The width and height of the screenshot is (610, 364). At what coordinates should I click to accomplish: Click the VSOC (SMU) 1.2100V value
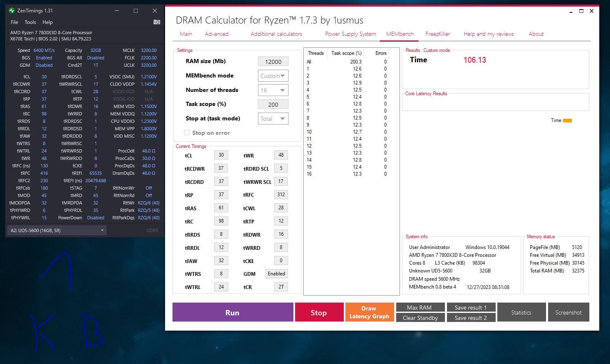[149, 77]
